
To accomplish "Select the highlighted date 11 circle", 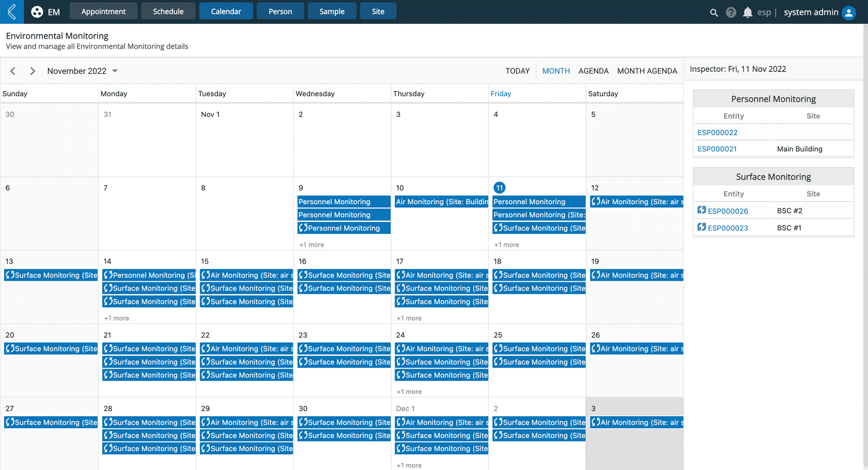I will pos(499,188).
